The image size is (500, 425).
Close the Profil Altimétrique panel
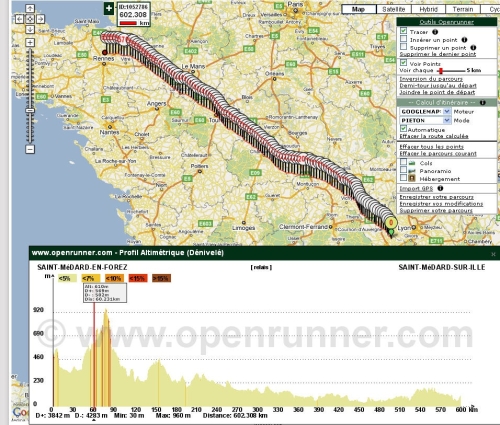493,254
